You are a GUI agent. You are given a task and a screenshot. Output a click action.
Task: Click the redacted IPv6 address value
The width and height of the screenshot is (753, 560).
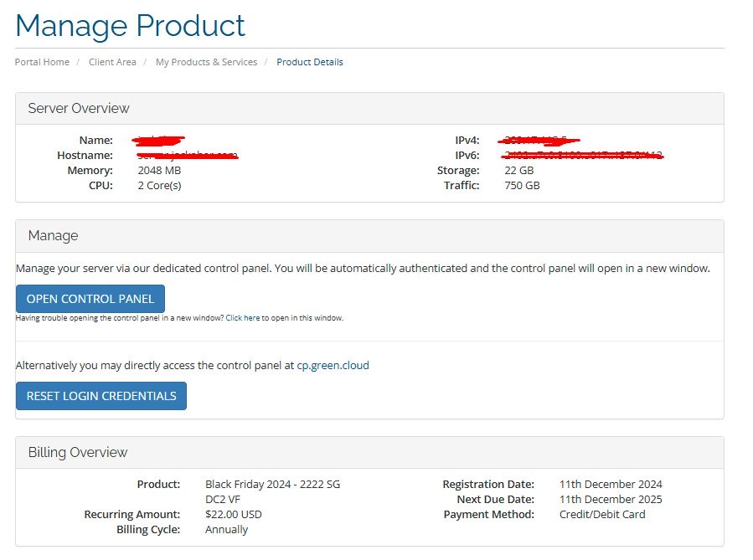coord(582,155)
